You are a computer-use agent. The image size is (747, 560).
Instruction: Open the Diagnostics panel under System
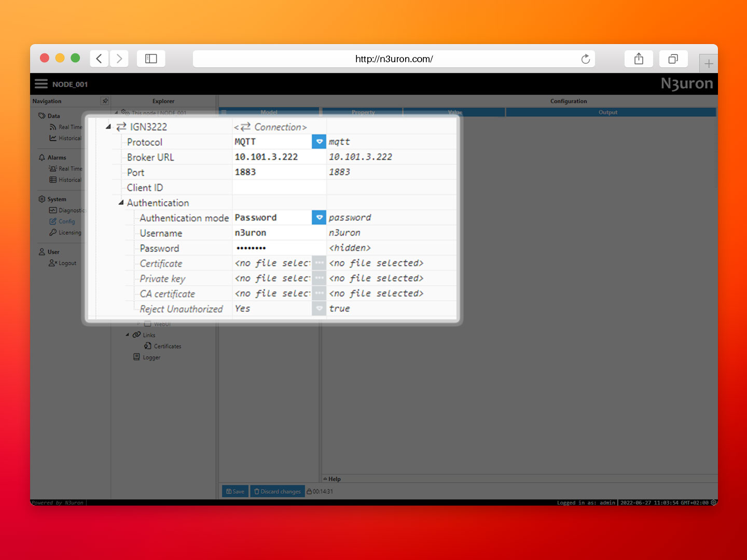pos(53,210)
